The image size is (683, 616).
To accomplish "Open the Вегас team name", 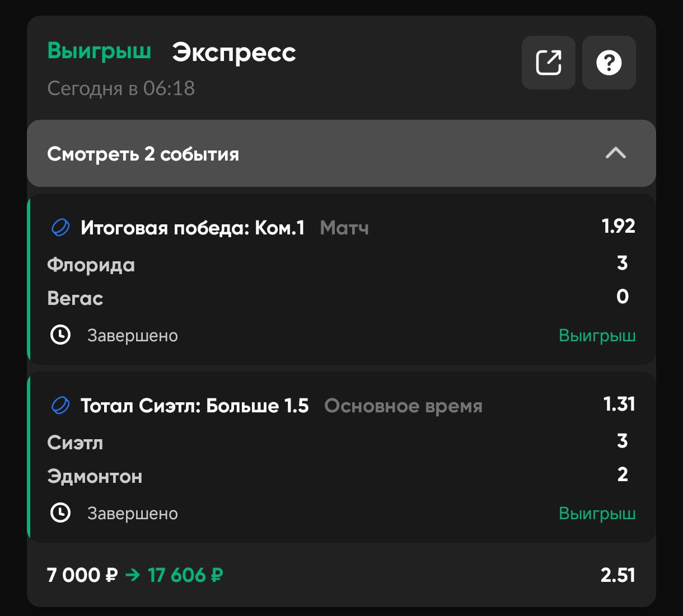I will [75, 298].
